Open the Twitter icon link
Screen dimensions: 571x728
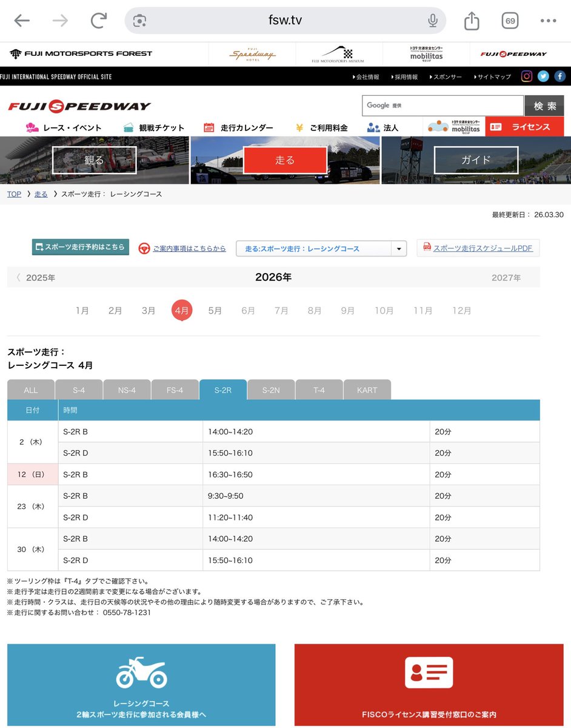pyautogui.click(x=544, y=76)
